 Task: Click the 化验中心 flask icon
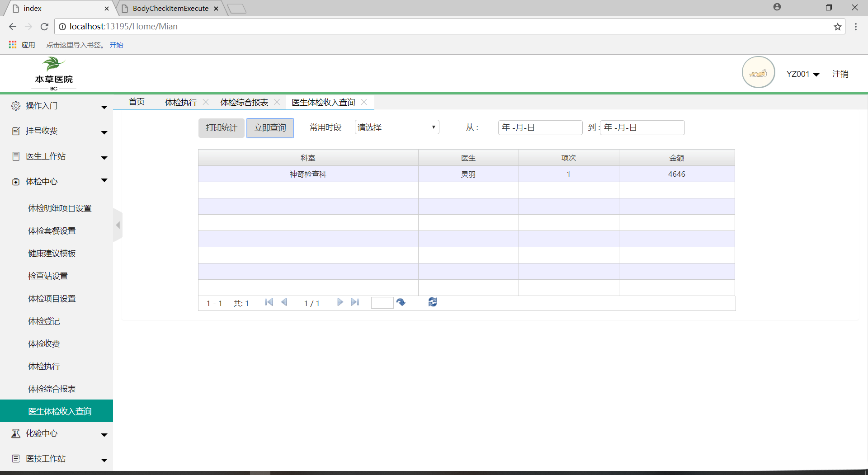coord(16,433)
